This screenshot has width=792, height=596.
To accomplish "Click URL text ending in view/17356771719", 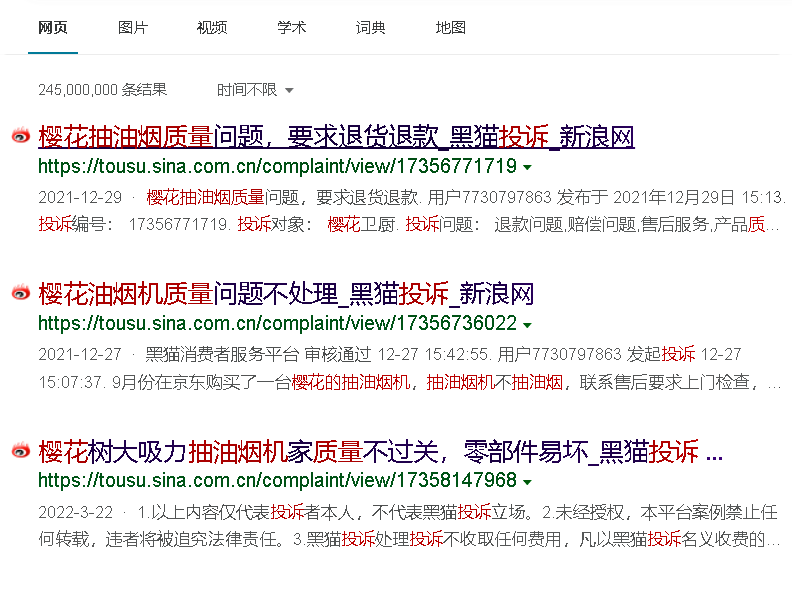I will pos(277,166).
